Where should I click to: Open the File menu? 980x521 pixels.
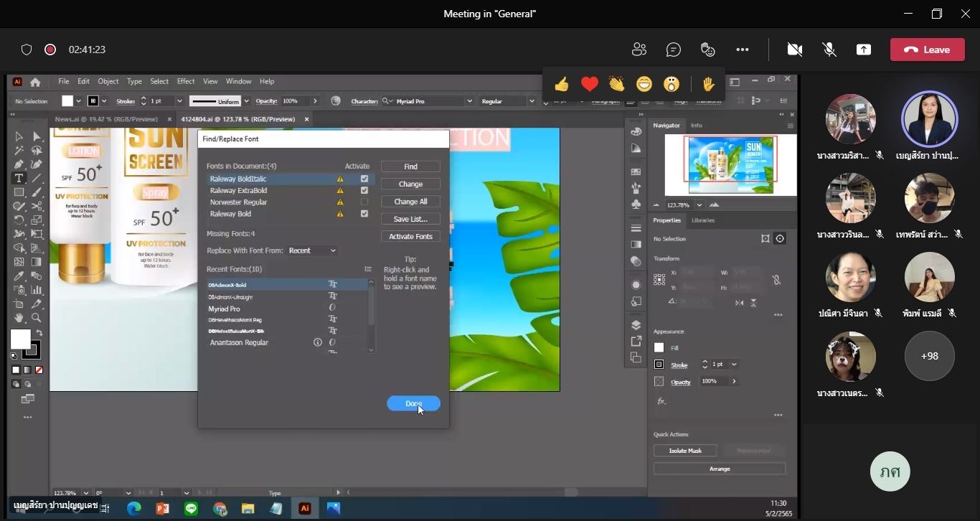(64, 81)
